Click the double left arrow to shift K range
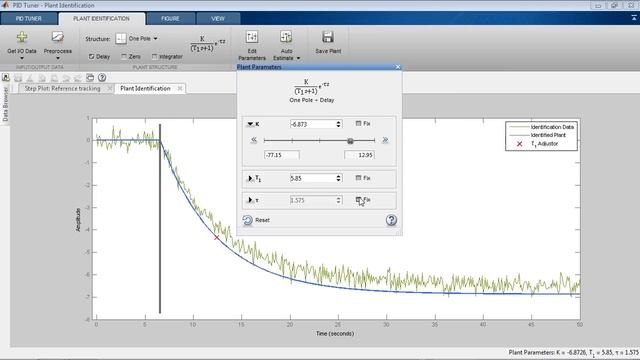640x360 pixels. 254,140
